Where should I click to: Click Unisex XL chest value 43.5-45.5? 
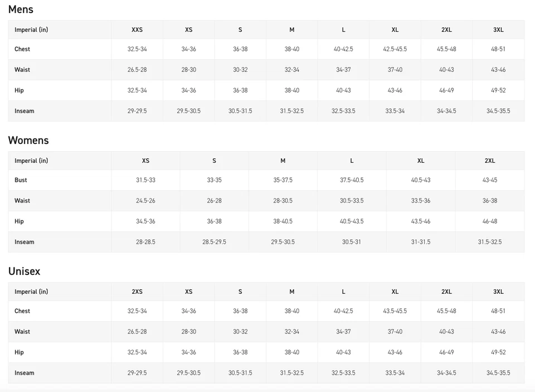click(x=395, y=311)
